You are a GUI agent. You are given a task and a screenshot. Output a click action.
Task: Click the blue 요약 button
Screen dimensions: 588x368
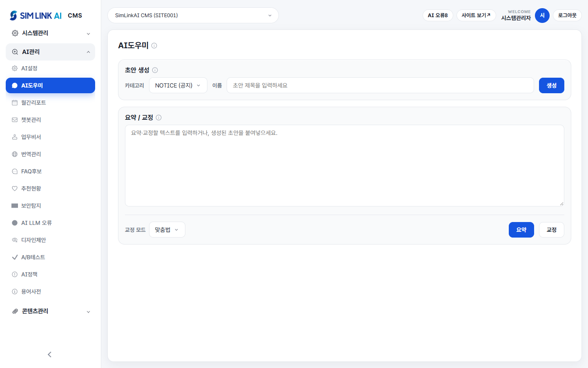521,230
